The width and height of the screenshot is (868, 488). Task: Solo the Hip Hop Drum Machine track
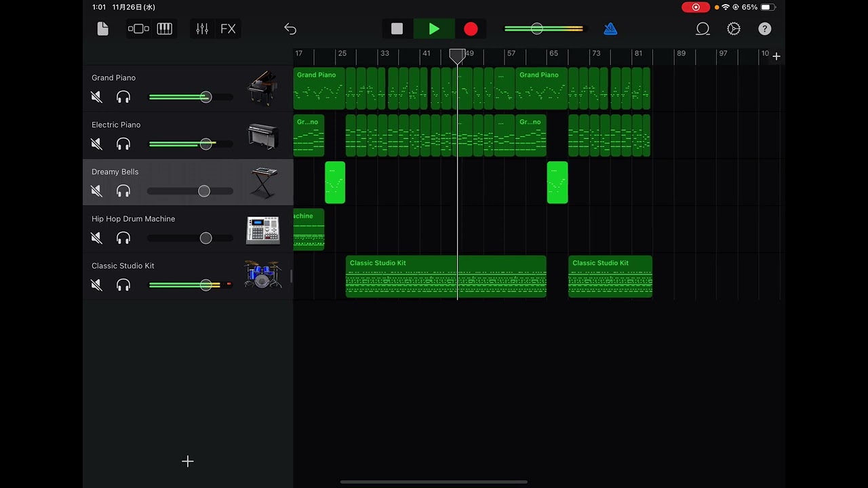[123, 238]
